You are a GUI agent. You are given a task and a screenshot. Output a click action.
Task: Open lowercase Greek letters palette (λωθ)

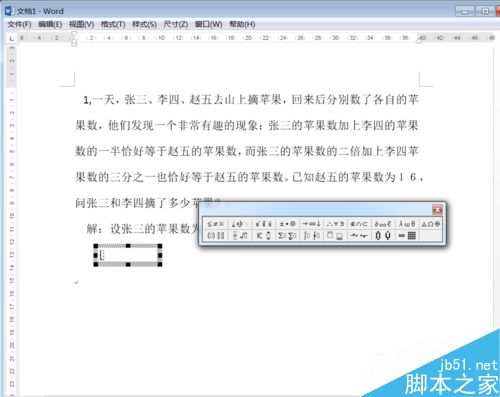(407, 224)
